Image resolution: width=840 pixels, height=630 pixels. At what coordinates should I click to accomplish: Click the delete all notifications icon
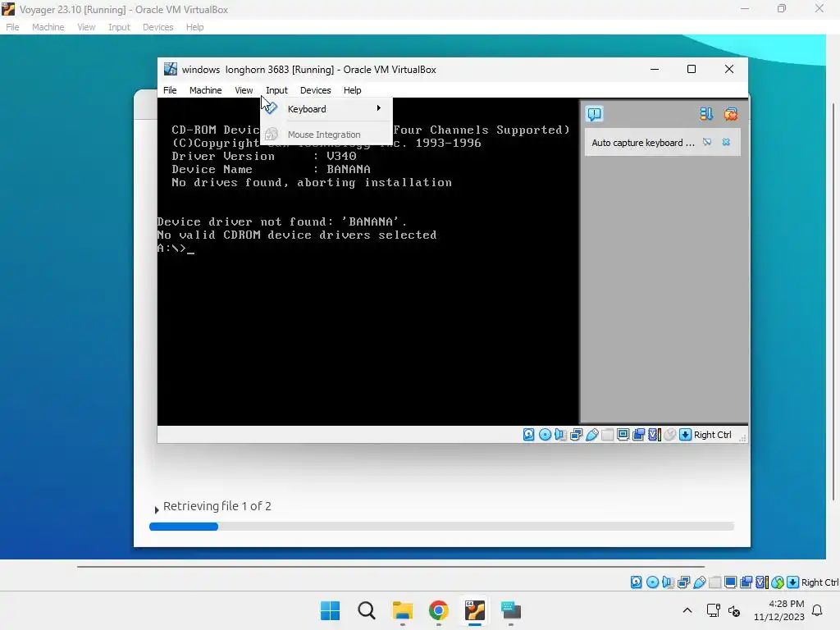click(731, 113)
